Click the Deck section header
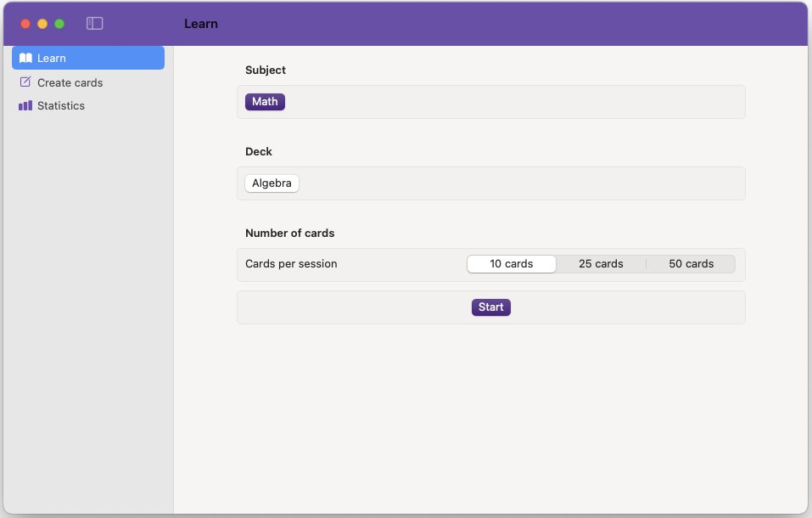Viewport: 812px width, 518px height. pos(258,151)
